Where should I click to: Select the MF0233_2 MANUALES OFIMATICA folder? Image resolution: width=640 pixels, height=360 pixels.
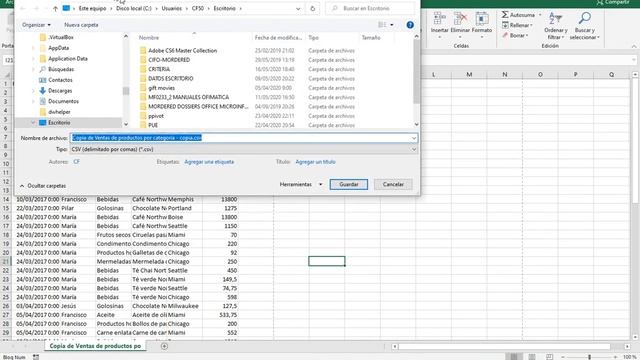(188, 97)
